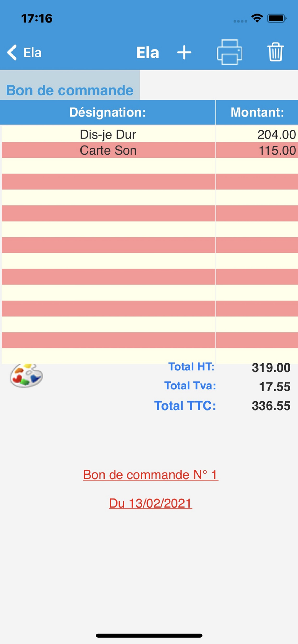
Task: Tap the Désignation column header
Action: (x=108, y=112)
